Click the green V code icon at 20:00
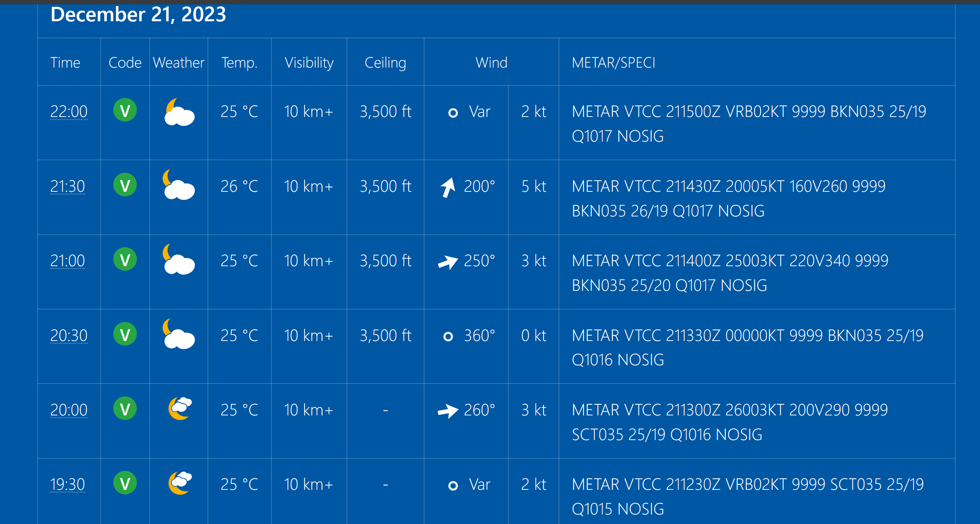980x524 pixels. point(125,409)
